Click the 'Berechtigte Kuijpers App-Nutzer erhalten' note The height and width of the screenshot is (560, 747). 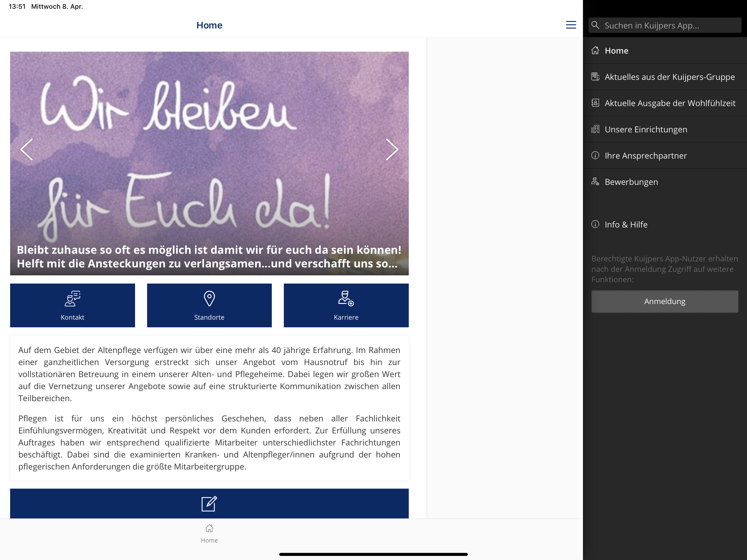[664, 269]
